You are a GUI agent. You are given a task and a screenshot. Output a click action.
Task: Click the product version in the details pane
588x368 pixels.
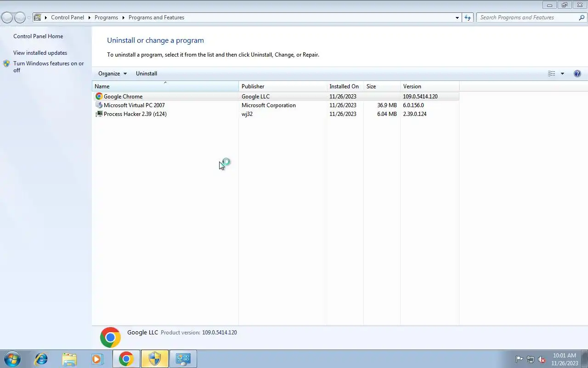pos(220,333)
